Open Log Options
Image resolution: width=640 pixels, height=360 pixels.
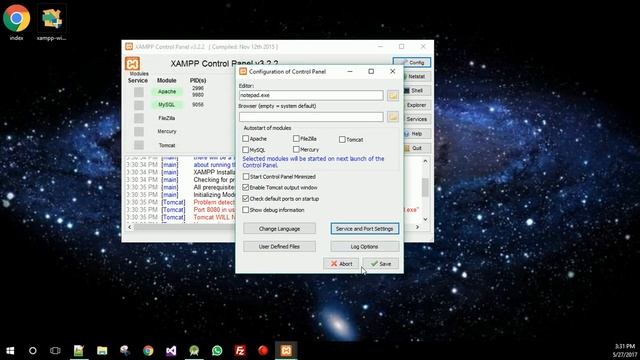point(364,247)
